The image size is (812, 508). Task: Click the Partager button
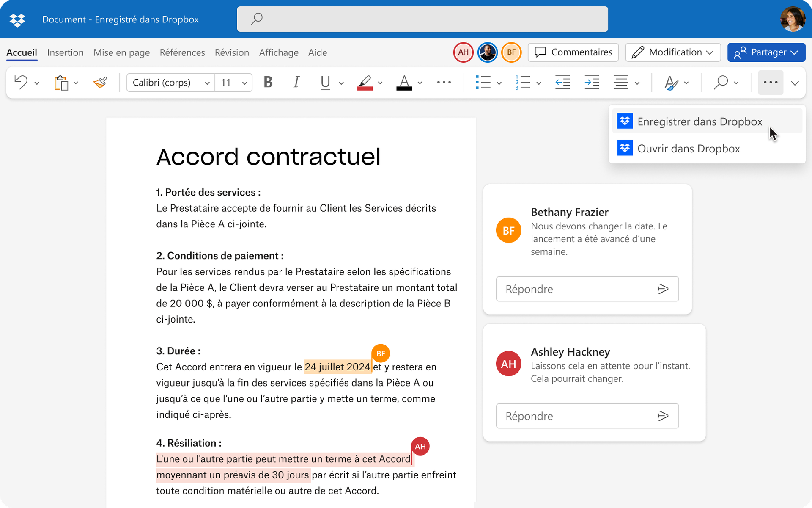click(x=766, y=52)
